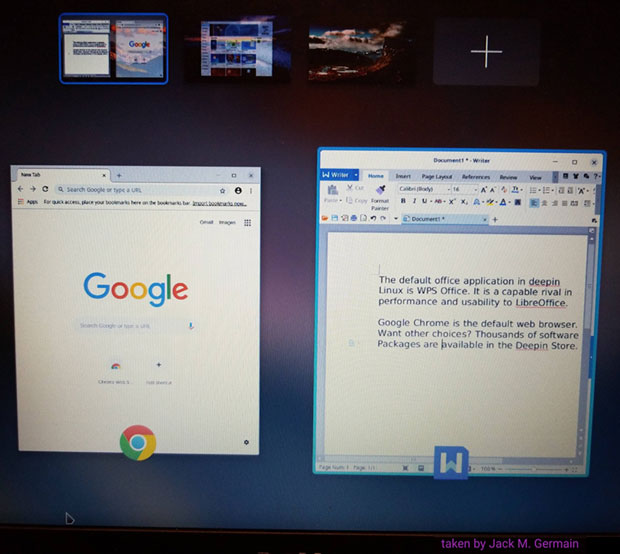The height and width of the screenshot is (554, 620).
Task: Adjust the zoom slider in Writer status bar
Action: [x=534, y=469]
